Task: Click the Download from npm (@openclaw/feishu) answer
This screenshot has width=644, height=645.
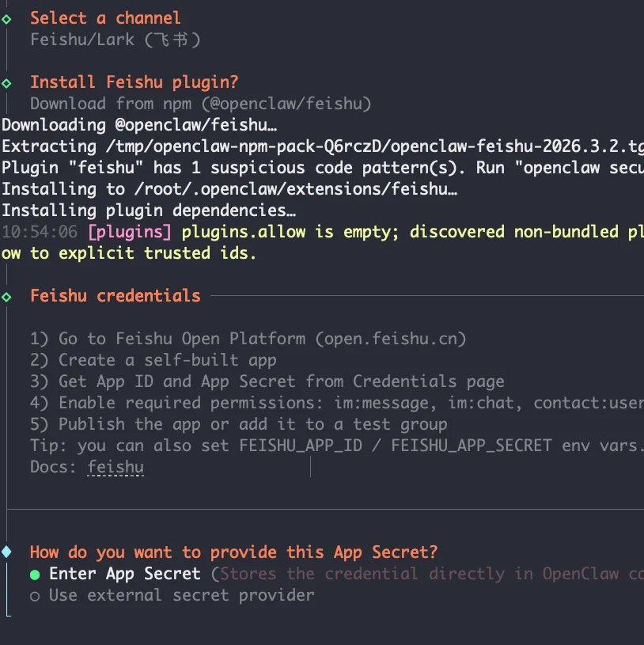Action: [x=200, y=104]
